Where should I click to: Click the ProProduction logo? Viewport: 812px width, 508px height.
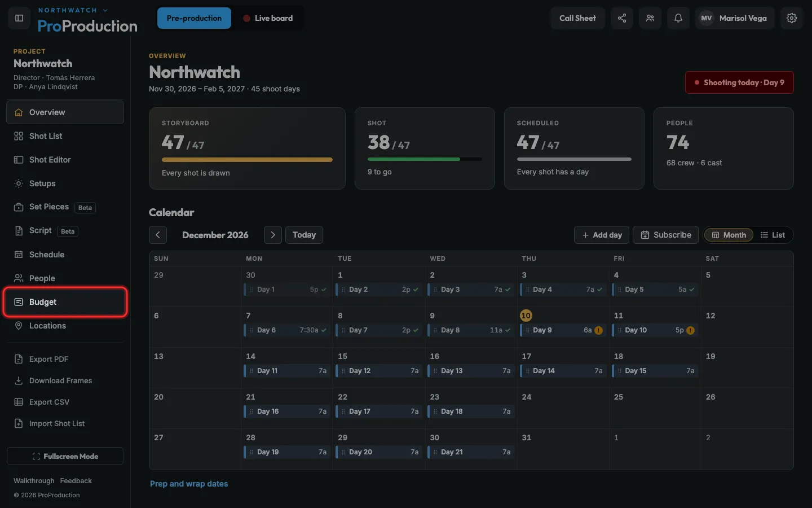[87, 26]
